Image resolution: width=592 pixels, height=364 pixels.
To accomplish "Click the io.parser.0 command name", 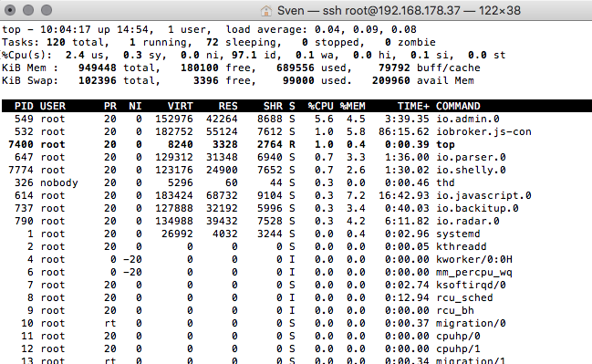I will tap(471, 158).
